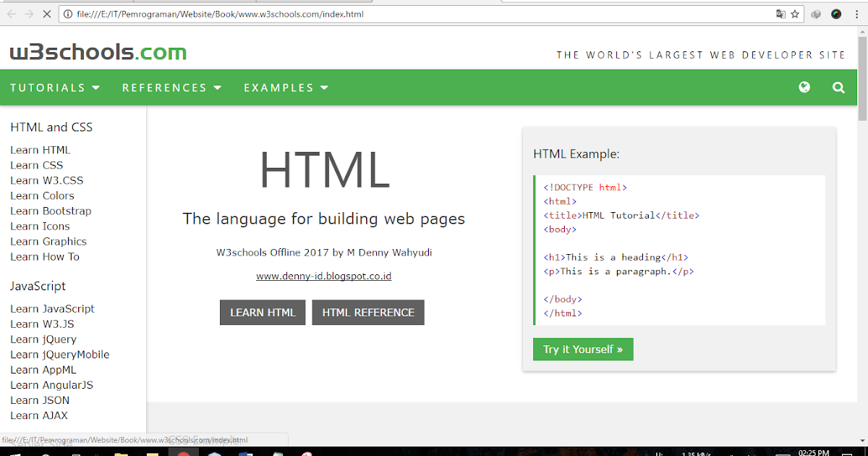The image size is (868, 456).
Task: Click the LEARN HTML button
Action: tap(263, 312)
